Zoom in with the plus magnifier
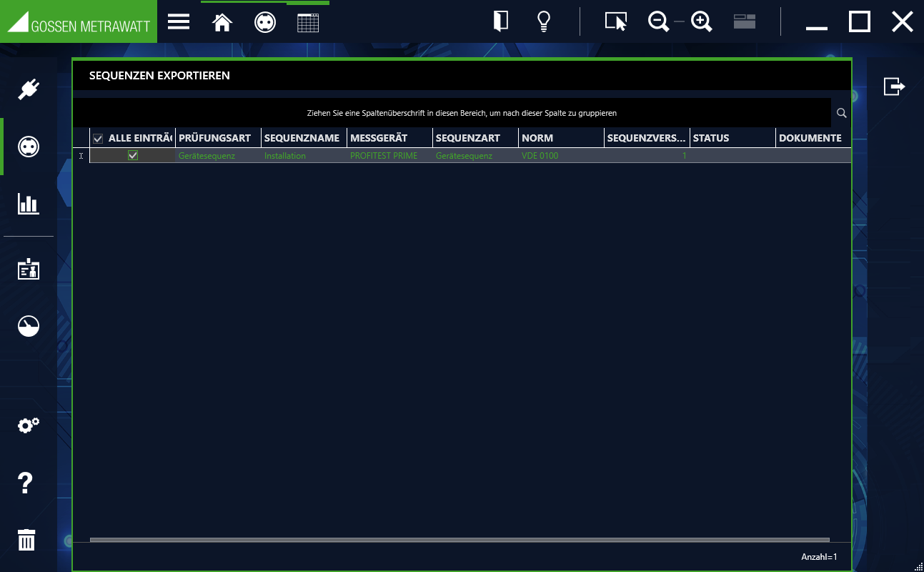The height and width of the screenshot is (572, 924). [x=702, y=22]
